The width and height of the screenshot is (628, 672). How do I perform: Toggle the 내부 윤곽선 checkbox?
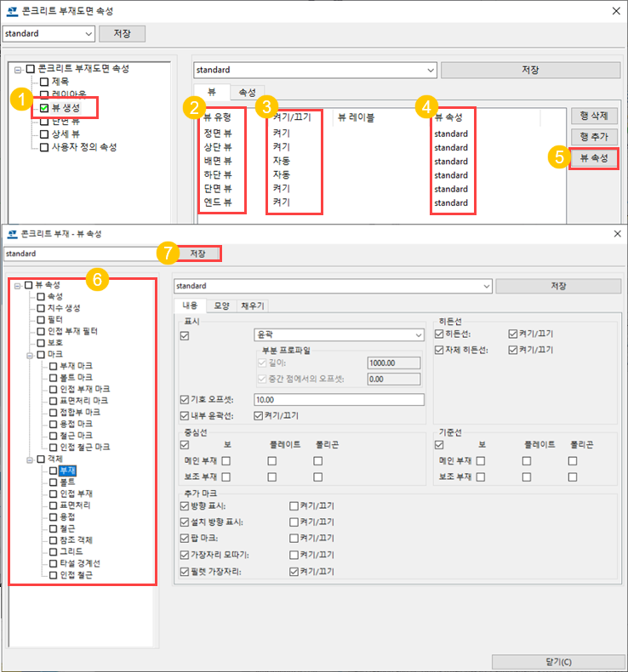pos(185,416)
